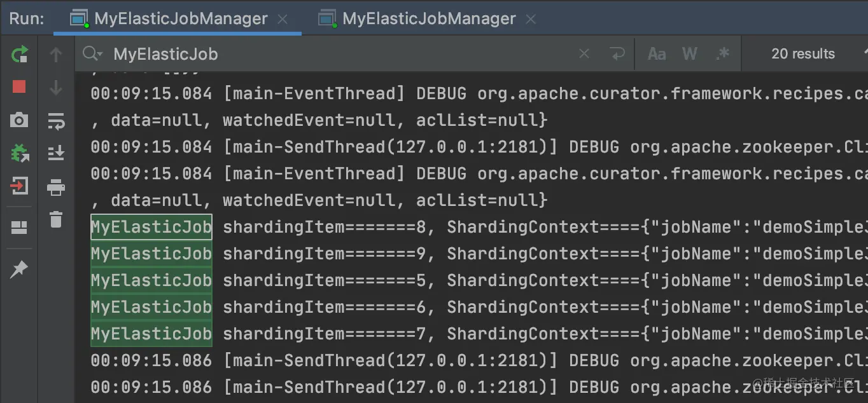The height and width of the screenshot is (403, 868).
Task: Toggle soft-wrap for console lines
Action: coord(56,121)
